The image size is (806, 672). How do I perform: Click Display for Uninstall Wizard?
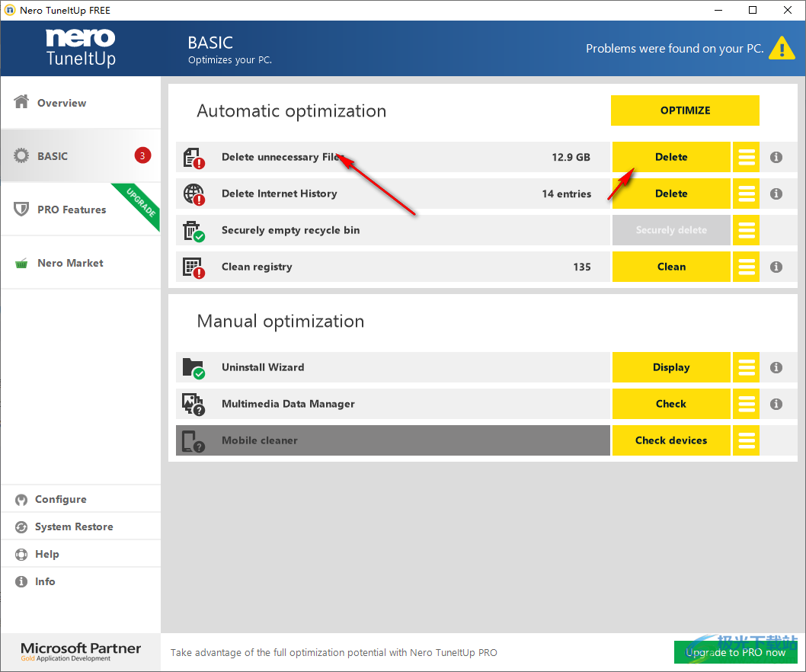671,367
